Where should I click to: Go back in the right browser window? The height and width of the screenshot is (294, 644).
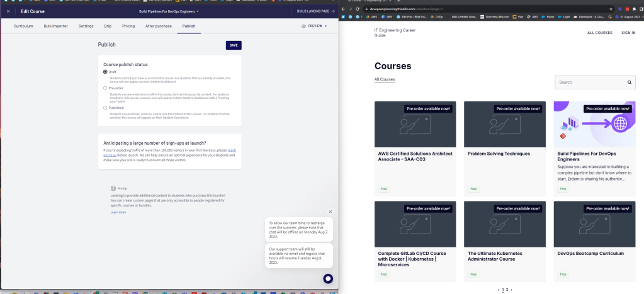pos(344,9)
